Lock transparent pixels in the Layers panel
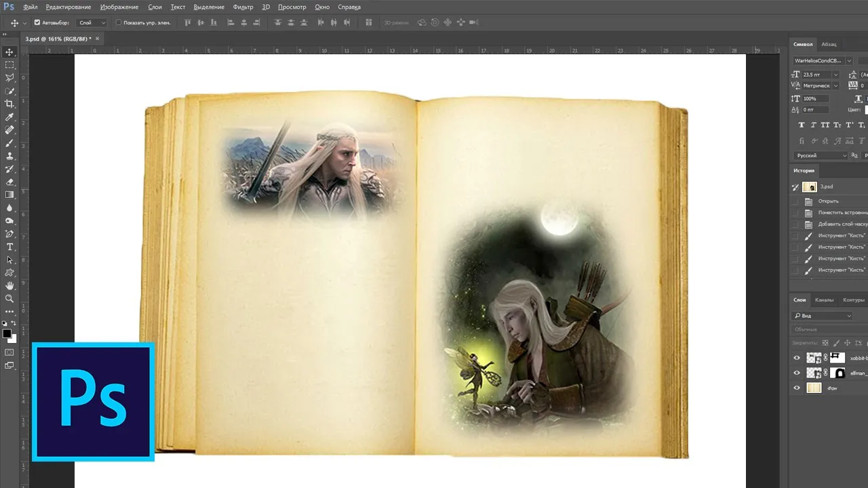Screen dimensions: 868x488 point(825,343)
